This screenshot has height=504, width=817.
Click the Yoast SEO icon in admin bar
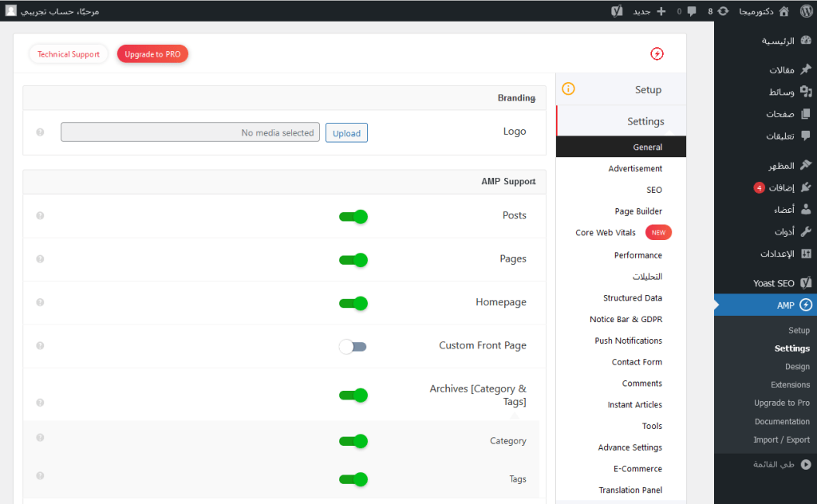[x=617, y=11]
